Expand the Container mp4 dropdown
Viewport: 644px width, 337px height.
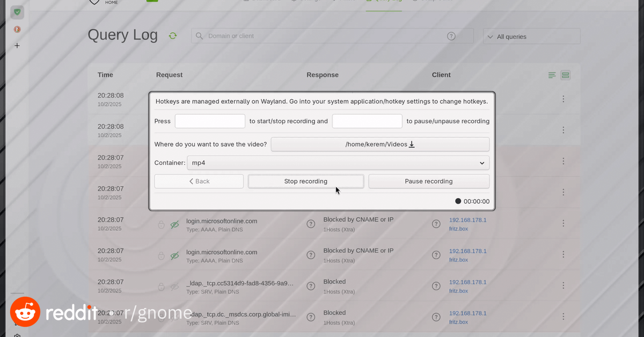(338, 163)
